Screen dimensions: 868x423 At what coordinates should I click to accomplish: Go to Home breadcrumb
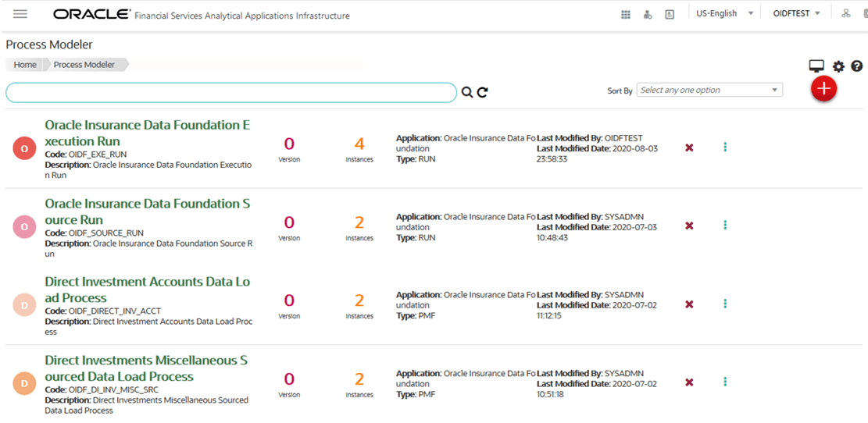tap(25, 65)
